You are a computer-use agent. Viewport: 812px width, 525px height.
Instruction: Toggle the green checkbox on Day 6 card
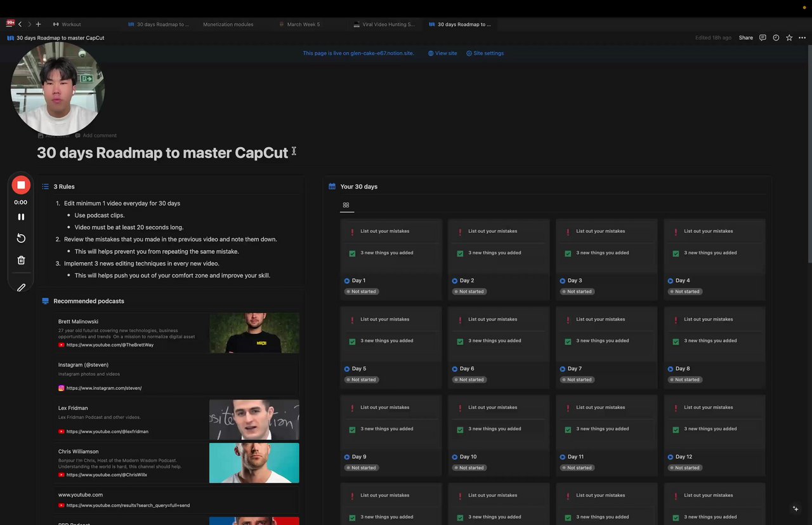460,342
